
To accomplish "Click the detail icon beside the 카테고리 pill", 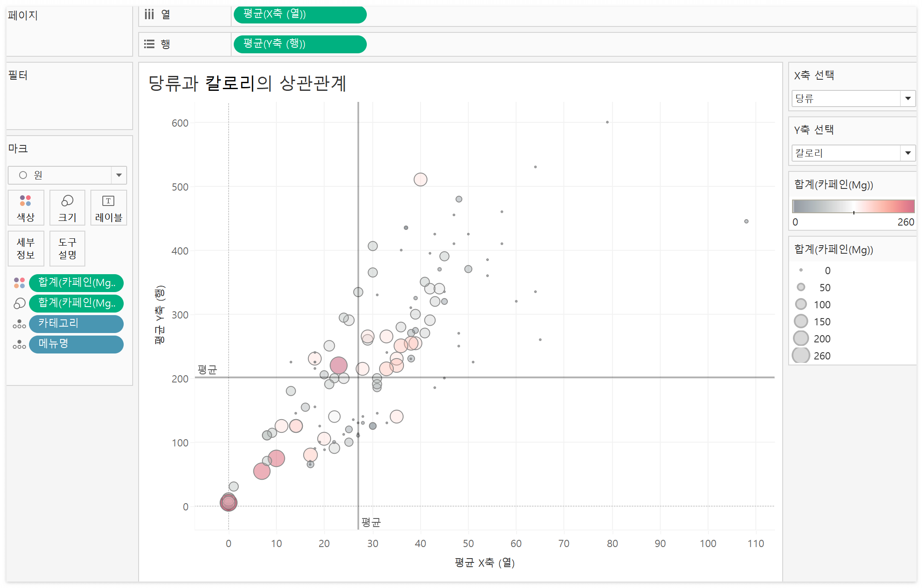I will [19, 324].
